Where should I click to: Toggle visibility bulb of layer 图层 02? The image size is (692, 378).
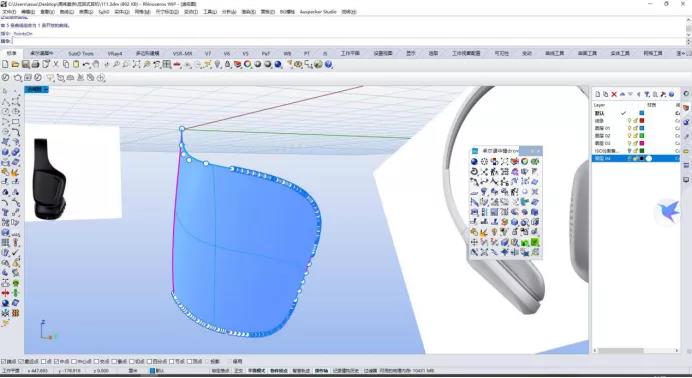pyautogui.click(x=630, y=135)
